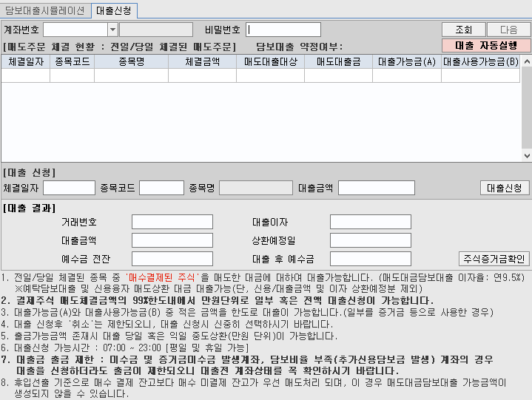532x400 pixels.
Task: Click the table scrollbar down arrow
Action: coord(527,156)
